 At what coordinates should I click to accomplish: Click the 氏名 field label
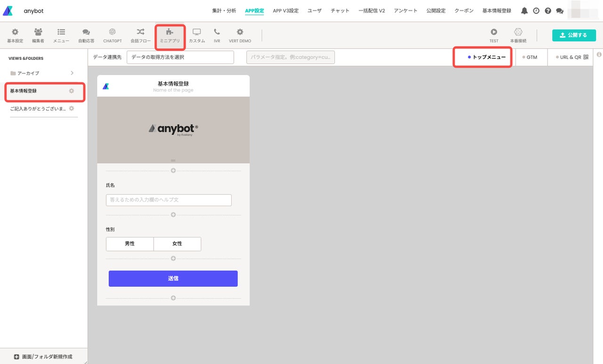pos(110,186)
